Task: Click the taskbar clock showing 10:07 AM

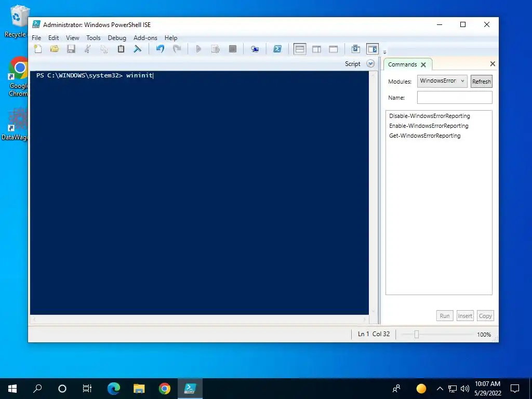Action: [x=487, y=389]
